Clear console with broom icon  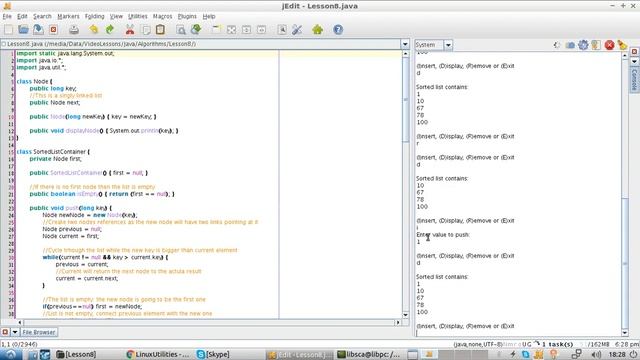click(x=622, y=45)
